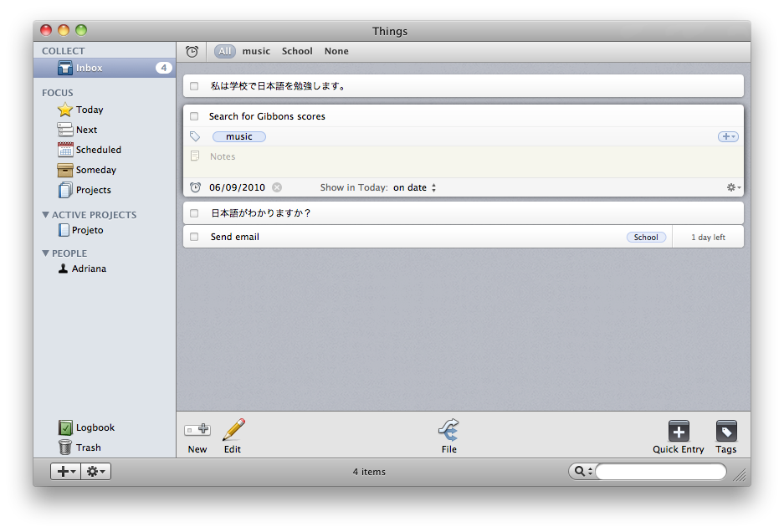Click the Logbook checkmark icon
784x532 pixels.
click(x=65, y=427)
